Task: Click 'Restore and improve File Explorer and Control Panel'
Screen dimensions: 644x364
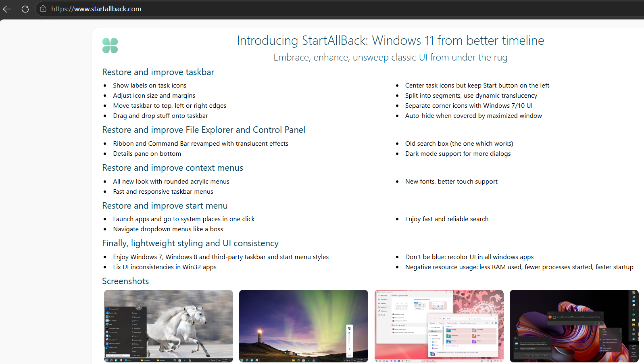Action: (204, 130)
